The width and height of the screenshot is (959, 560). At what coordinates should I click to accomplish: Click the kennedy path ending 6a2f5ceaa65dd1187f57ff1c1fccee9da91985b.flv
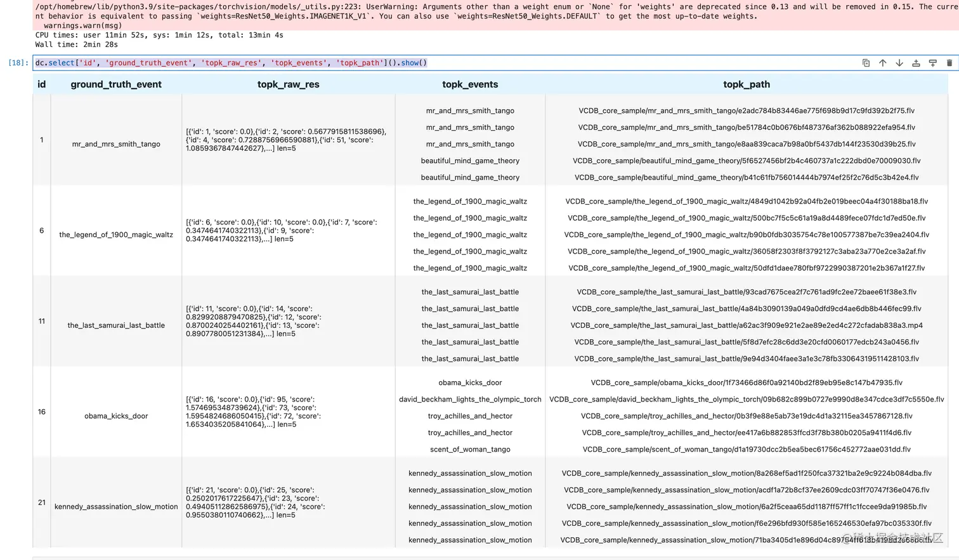[x=747, y=507]
